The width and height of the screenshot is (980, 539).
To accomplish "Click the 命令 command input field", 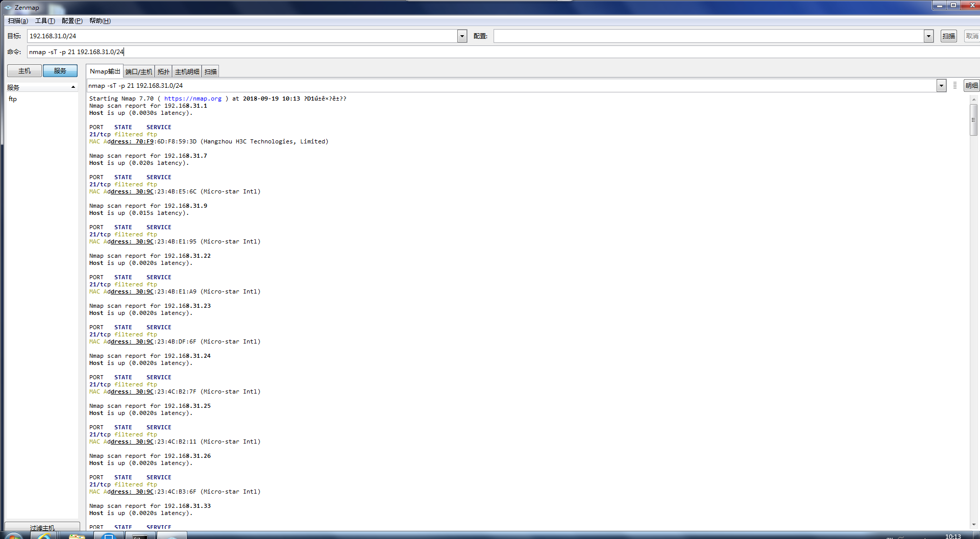I will [x=503, y=52].
